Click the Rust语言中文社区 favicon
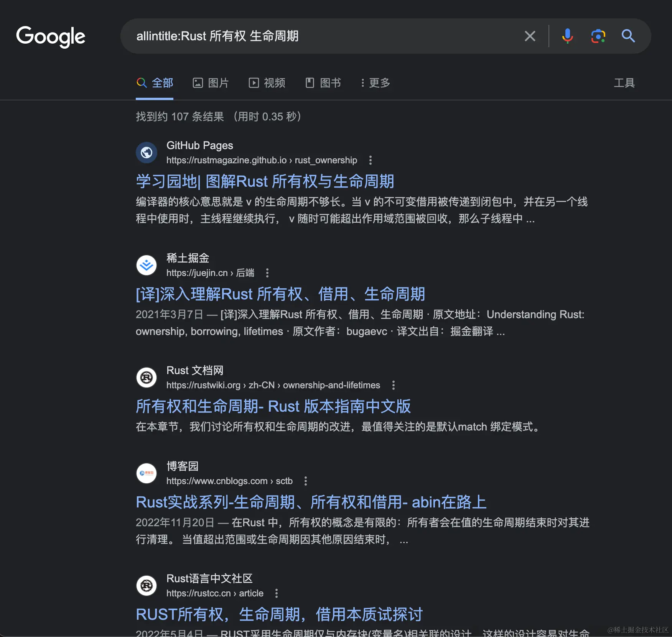Viewport: 672px width, 637px height. click(x=147, y=586)
